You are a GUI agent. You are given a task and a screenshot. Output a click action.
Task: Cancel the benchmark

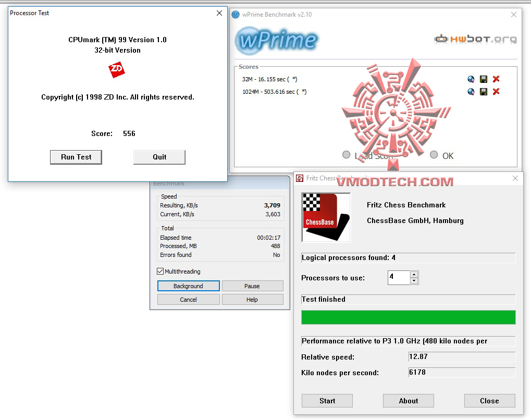188,300
